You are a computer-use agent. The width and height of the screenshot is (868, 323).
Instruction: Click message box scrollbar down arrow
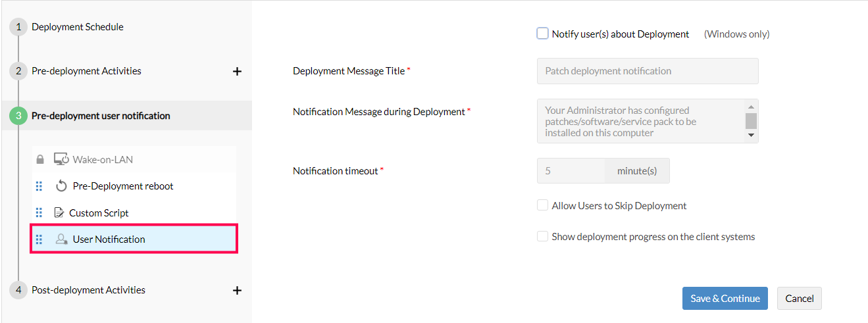tap(751, 135)
